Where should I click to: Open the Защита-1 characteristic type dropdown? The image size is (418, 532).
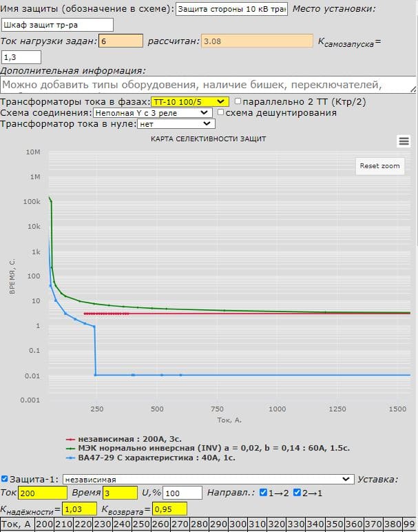point(207,479)
